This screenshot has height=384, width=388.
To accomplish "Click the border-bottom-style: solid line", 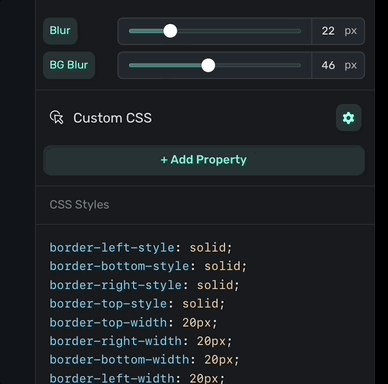I will 148,266.
